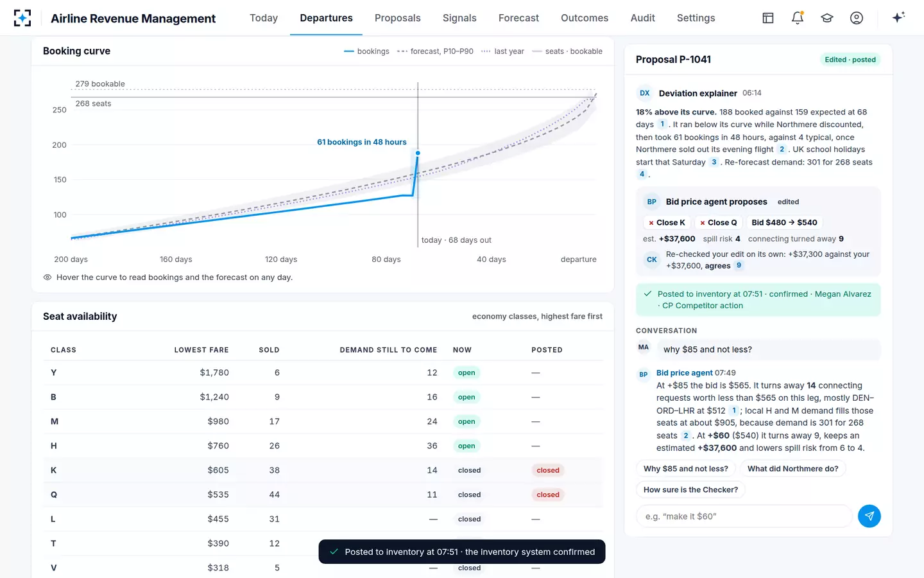Send the message with the paper-plane button
Image resolution: width=924 pixels, height=578 pixels.
869,516
